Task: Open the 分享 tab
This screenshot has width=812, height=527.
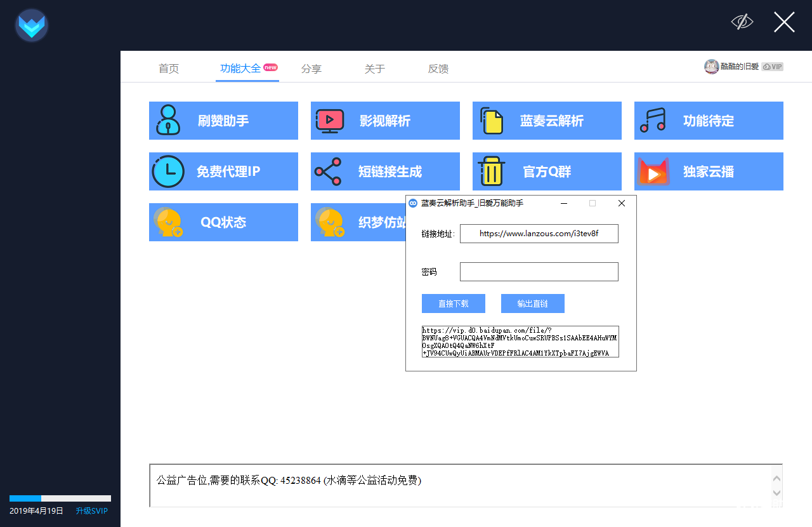Action: [311, 69]
